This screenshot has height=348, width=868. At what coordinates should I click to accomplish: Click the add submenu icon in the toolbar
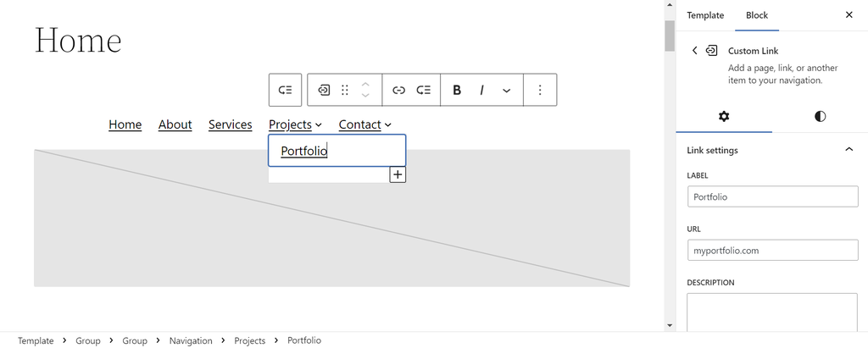423,91
